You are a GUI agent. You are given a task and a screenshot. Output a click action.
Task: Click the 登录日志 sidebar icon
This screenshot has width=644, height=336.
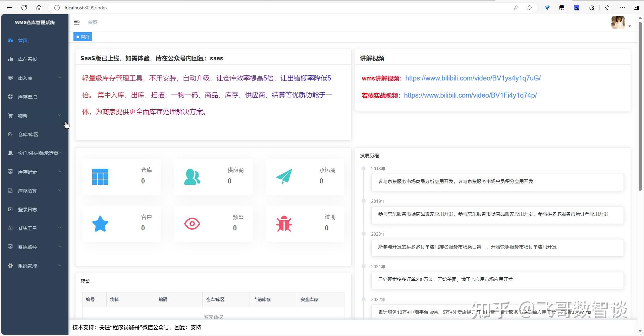coord(10,210)
